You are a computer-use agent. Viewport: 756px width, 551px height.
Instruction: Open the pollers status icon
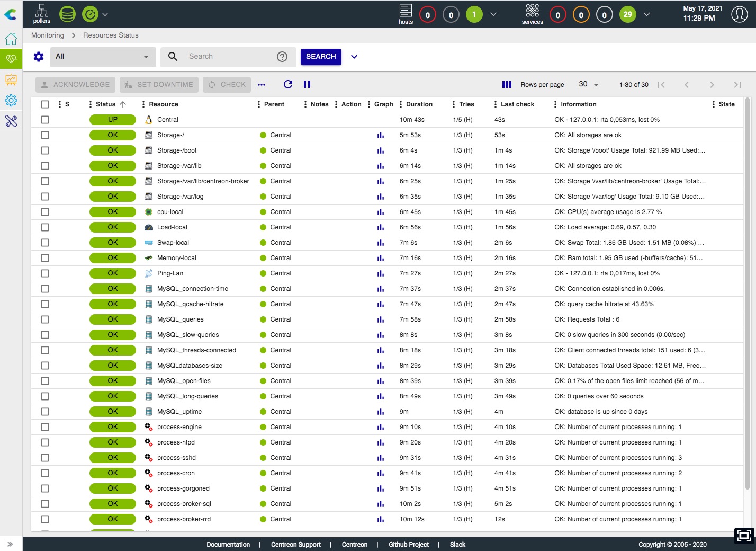[x=41, y=14]
